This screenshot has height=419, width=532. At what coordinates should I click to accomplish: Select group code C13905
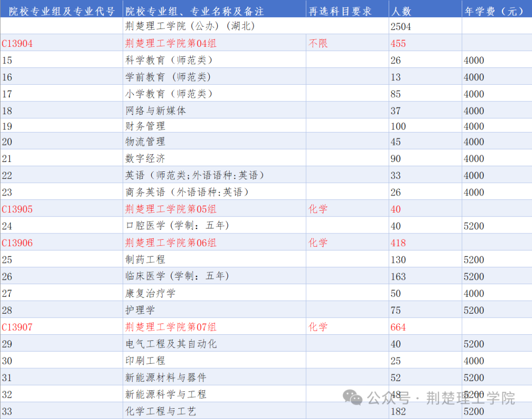point(17,209)
